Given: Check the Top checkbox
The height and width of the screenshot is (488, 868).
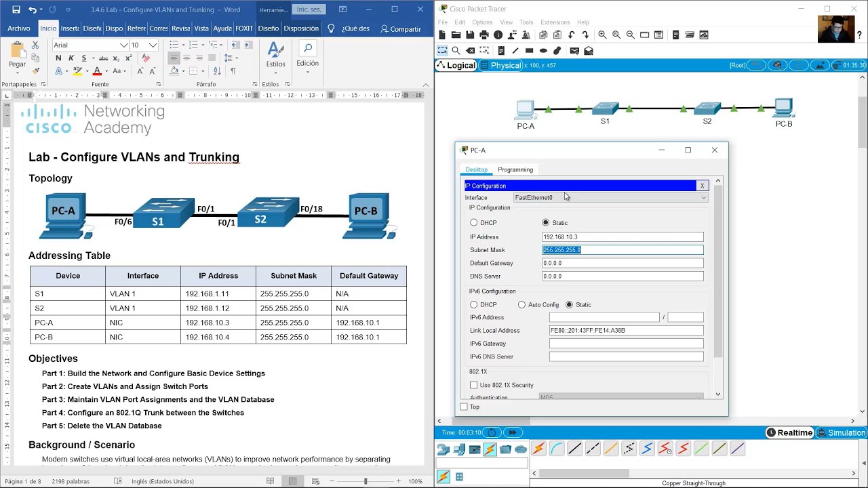Looking at the screenshot, I should pos(464,407).
